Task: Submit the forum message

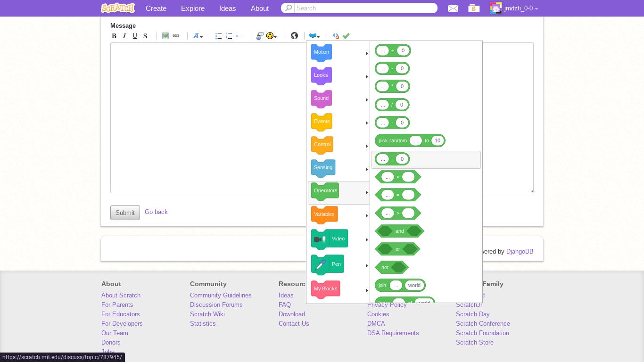Action: coord(125,212)
